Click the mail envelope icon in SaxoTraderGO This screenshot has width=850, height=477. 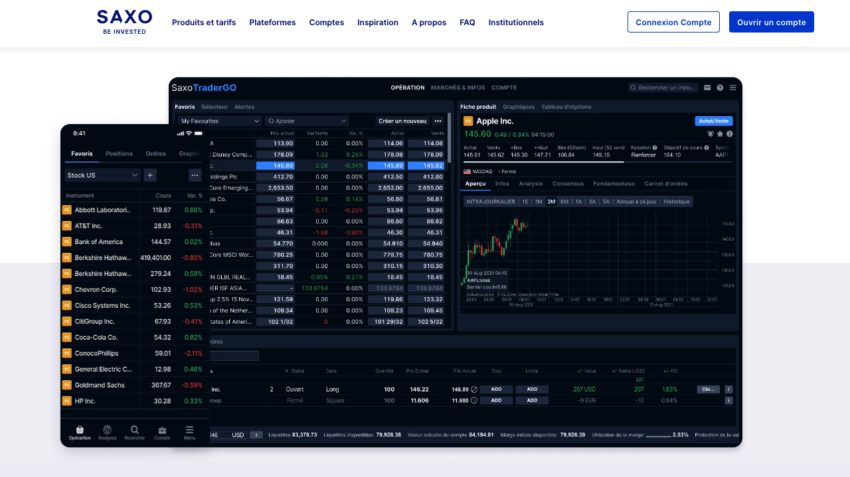707,87
